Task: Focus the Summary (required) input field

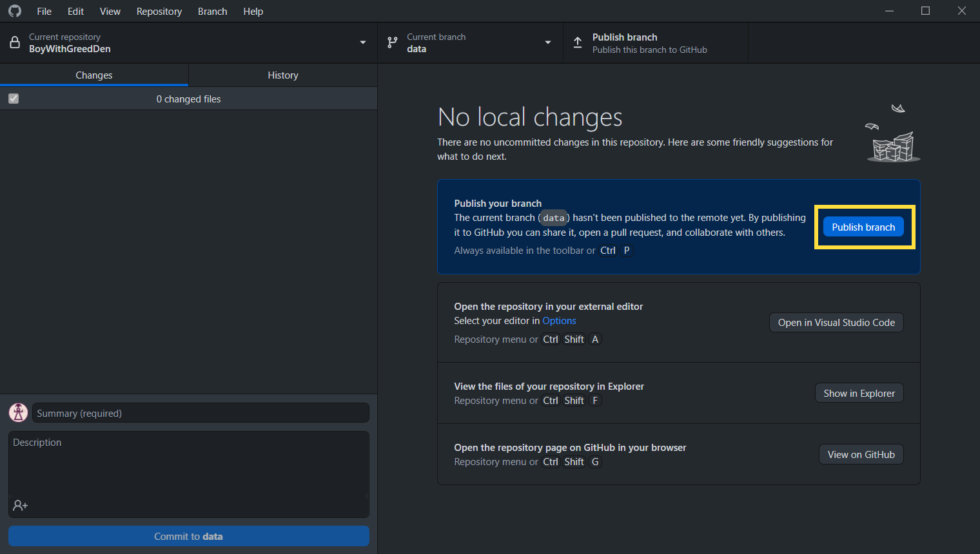Action: pos(201,413)
